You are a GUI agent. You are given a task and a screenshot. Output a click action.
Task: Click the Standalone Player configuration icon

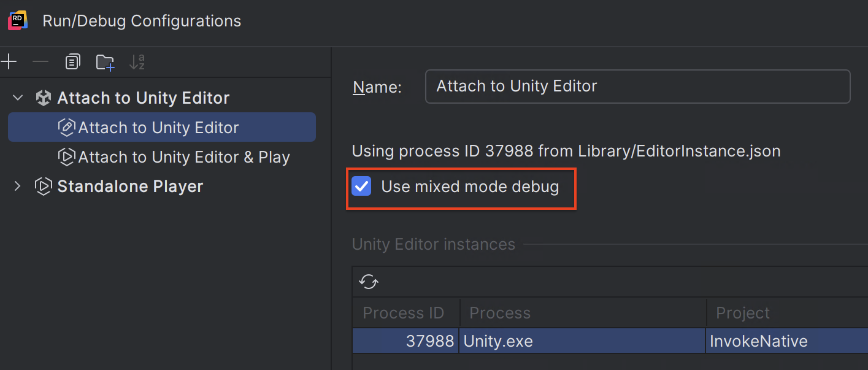click(x=43, y=186)
